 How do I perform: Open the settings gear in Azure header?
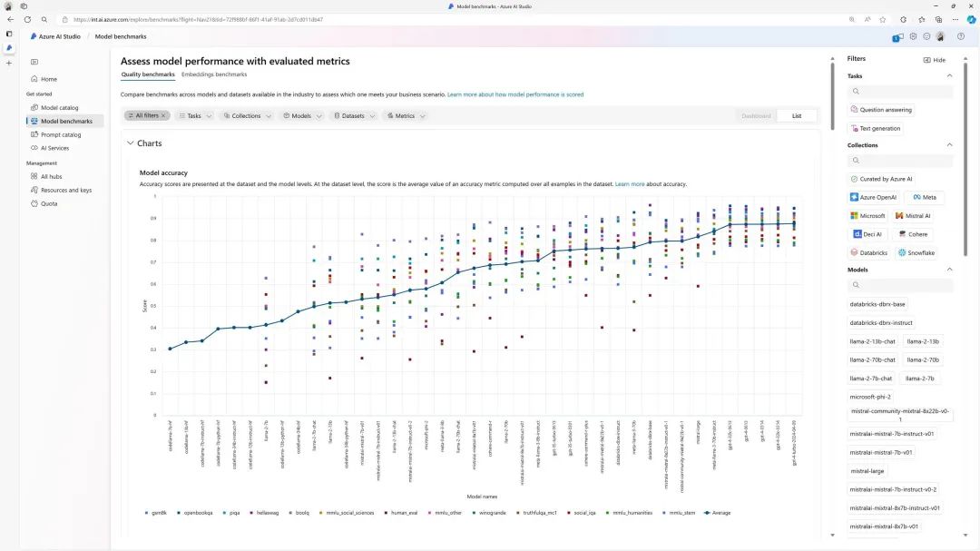pos(913,36)
